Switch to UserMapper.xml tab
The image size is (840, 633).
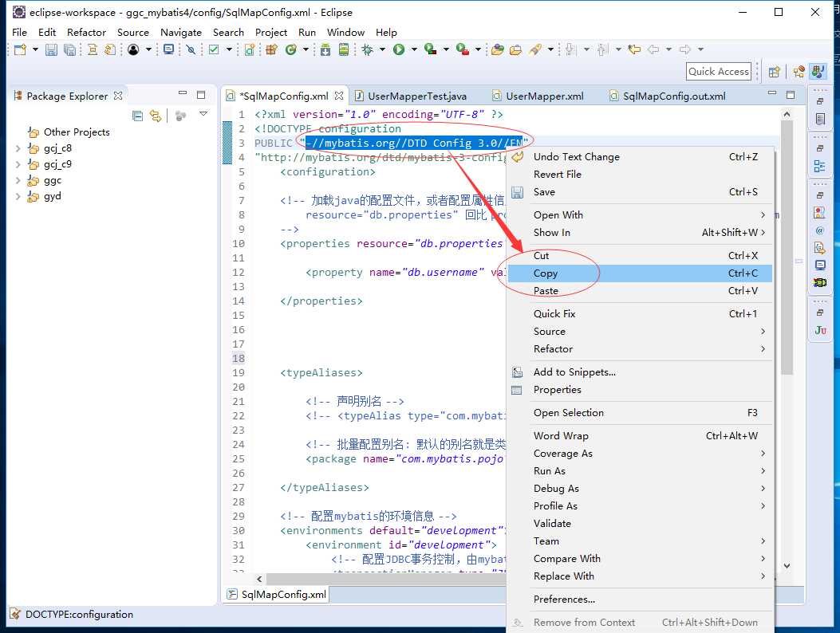pos(538,96)
